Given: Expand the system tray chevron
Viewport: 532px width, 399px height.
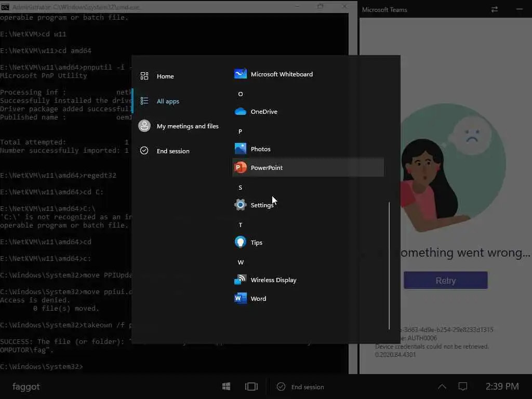Looking at the screenshot, I should click(x=442, y=387).
